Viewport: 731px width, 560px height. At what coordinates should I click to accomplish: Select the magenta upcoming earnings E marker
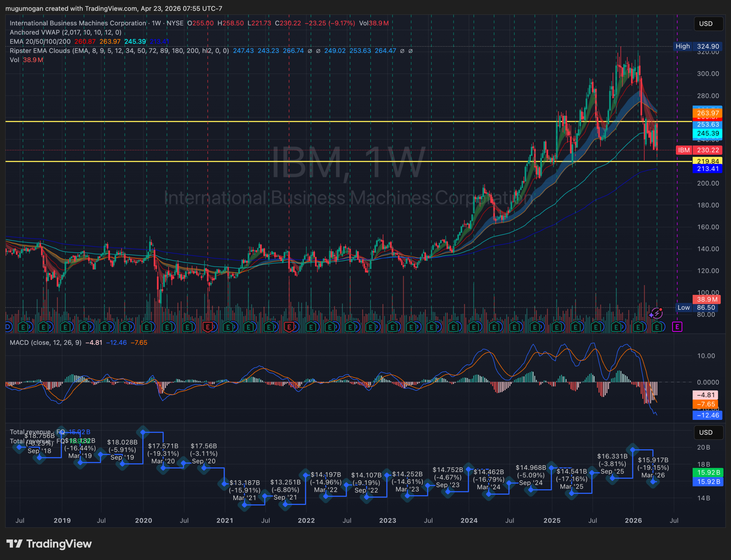tap(678, 327)
